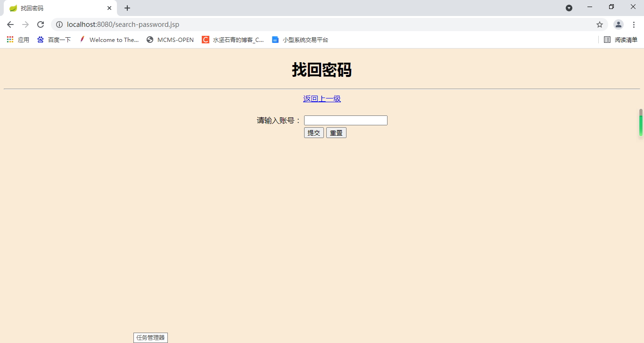Open a new browser tab
This screenshot has width=644, height=343.
127,8
